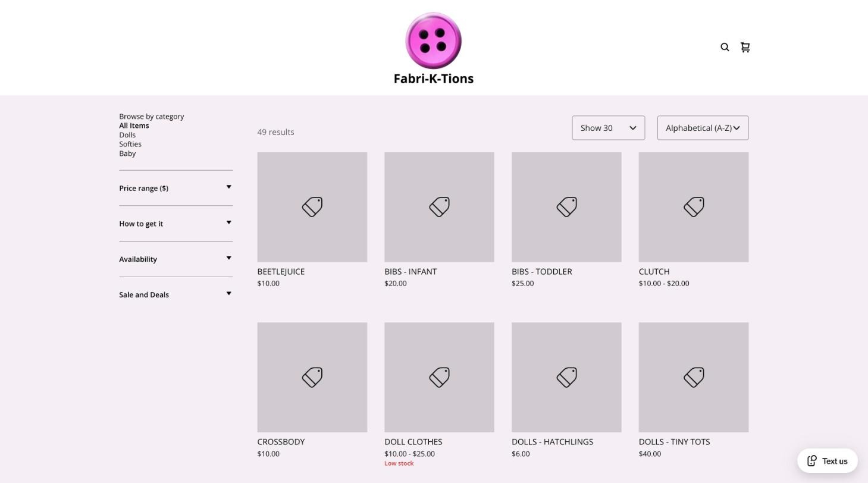Open the BIBS - TODDLER product image
This screenshot has height=483, width=868.
[x=566, y=207]
